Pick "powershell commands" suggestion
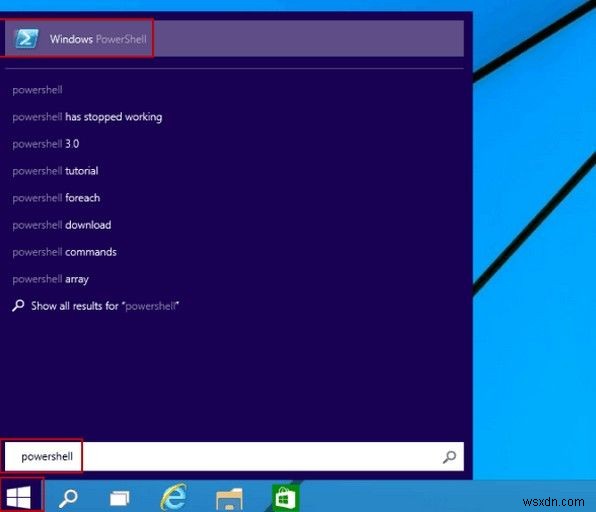Image resolution: width=596 pixels, height=512 pixels. click(64, 252)
